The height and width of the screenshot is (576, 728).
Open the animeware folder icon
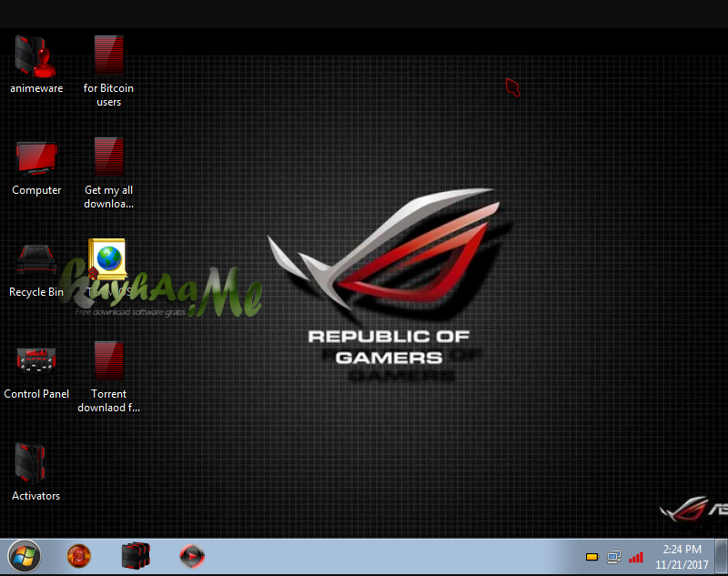coord(35,56)
